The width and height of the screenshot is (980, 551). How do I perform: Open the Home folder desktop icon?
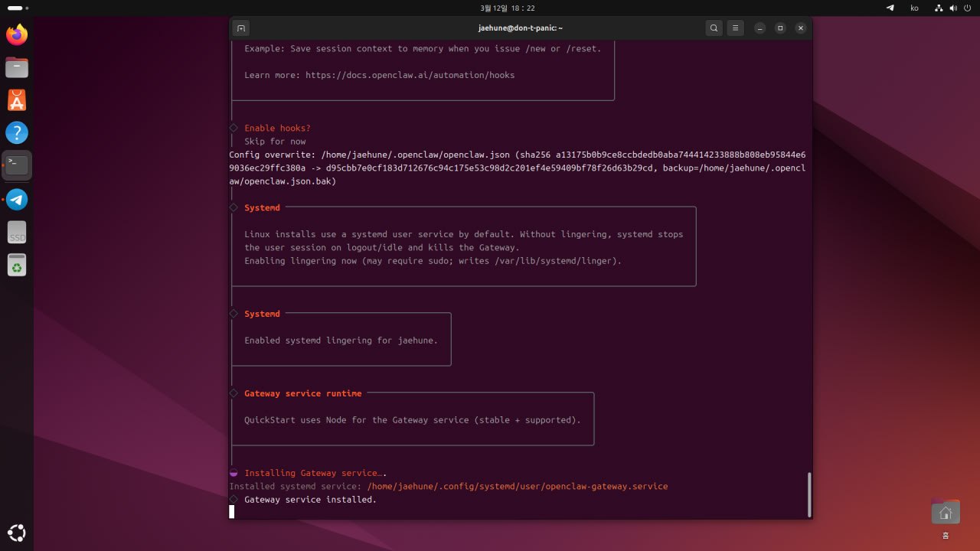(x=946, y=513)
